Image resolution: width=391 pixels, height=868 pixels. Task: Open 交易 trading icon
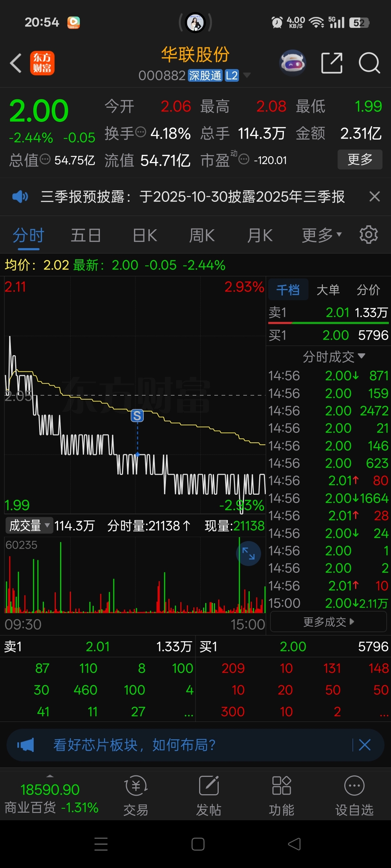pyautogui.click(x=136, y=796)
